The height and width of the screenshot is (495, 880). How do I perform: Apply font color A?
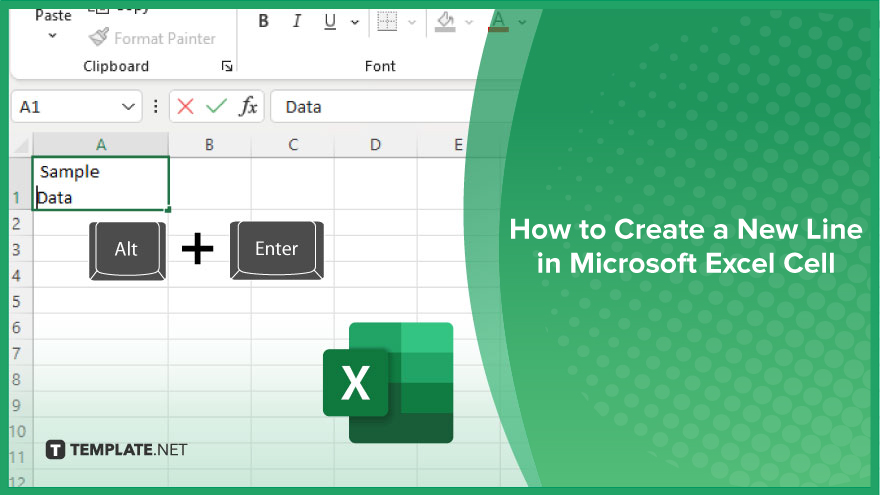point(498,21)
